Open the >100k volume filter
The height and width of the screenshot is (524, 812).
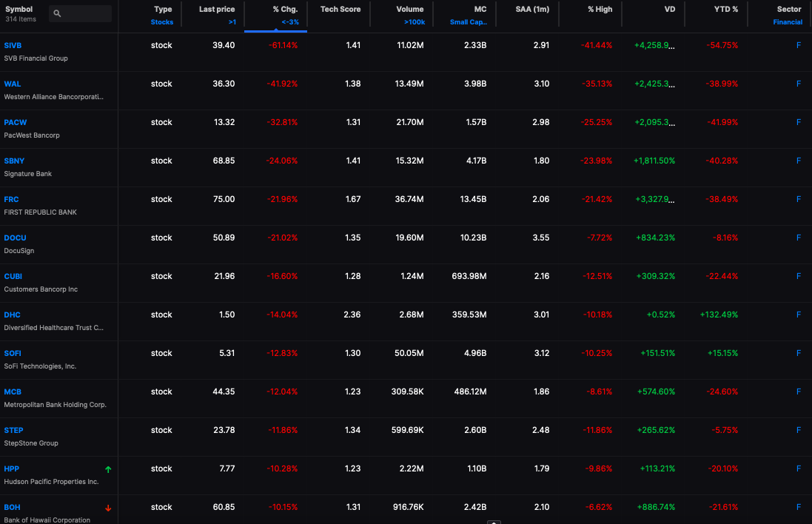[x=415, y=22]
